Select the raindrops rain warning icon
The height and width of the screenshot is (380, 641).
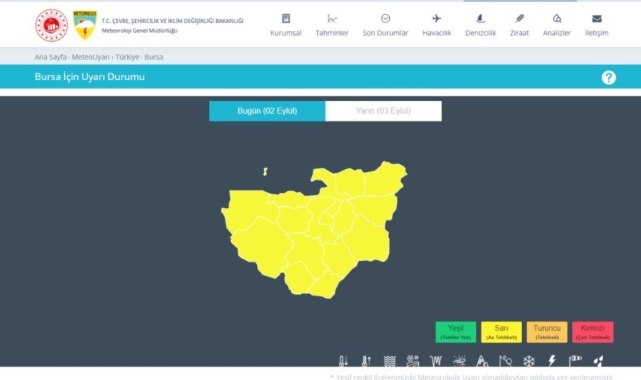598,361
